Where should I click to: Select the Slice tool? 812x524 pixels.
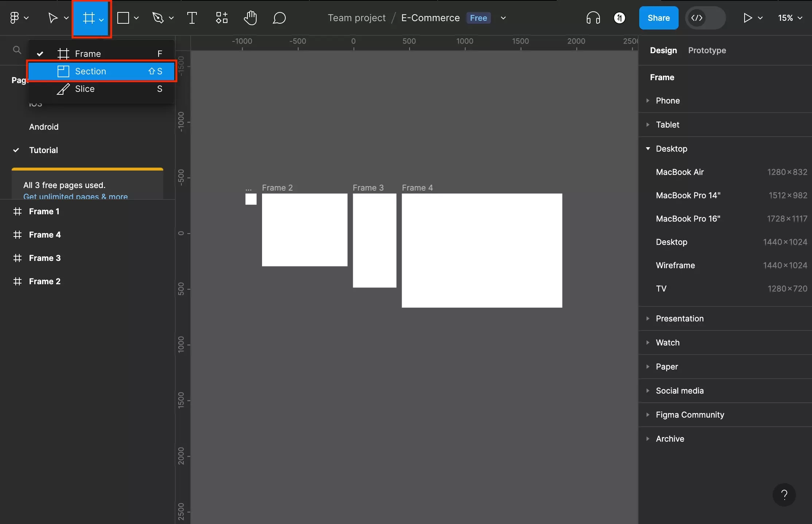coord(85,89)
